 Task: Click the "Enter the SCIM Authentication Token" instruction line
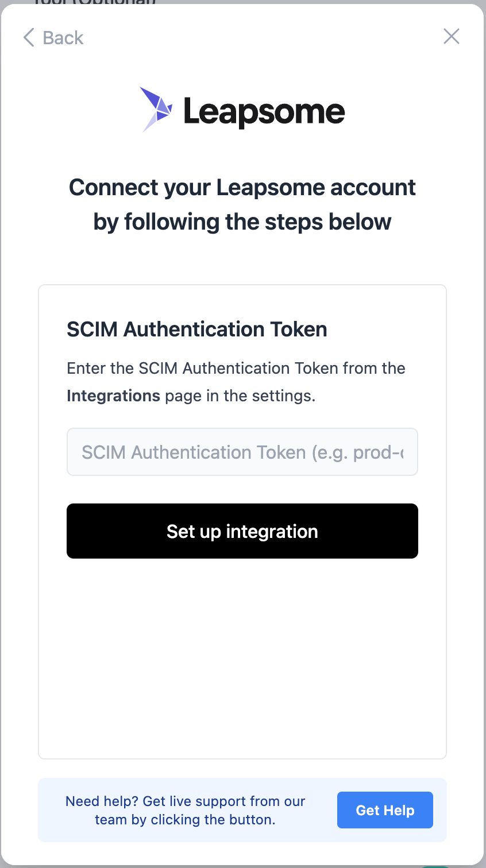coord(236,369)
